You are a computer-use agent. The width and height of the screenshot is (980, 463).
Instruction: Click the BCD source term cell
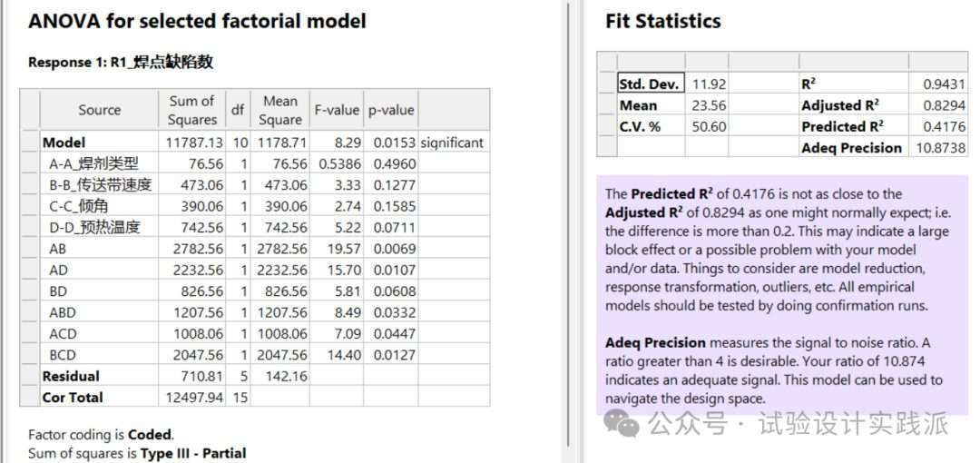pos(63,355)
